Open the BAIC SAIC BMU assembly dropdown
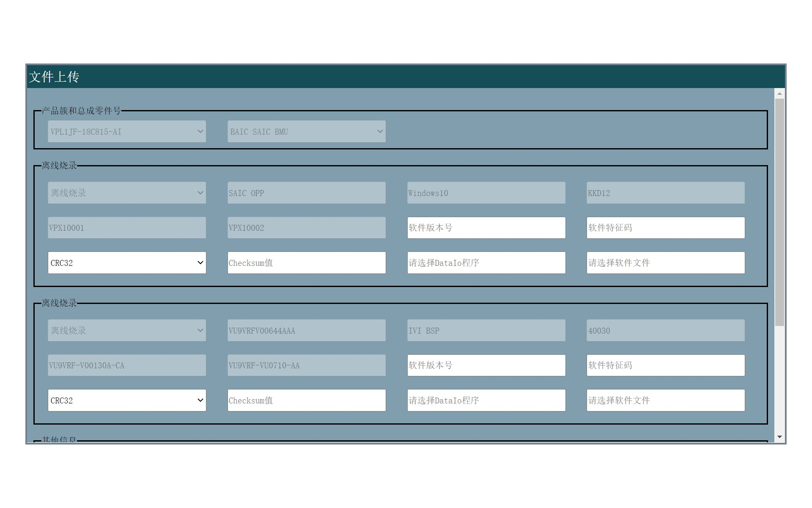The height and width of the screenshot is (508, 812). (x=307, y=131)
